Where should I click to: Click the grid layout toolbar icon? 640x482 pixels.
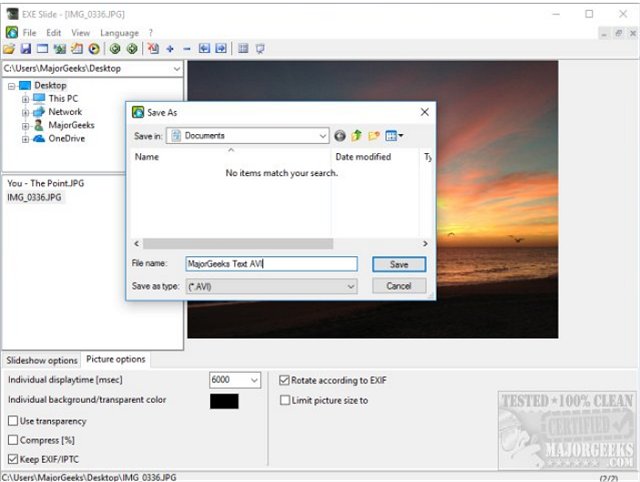(243, 49)
